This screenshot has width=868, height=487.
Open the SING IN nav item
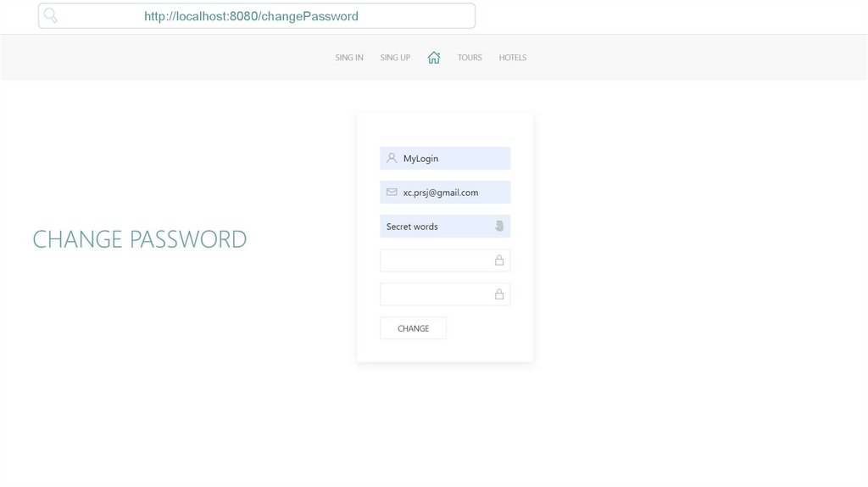(349, 58)
